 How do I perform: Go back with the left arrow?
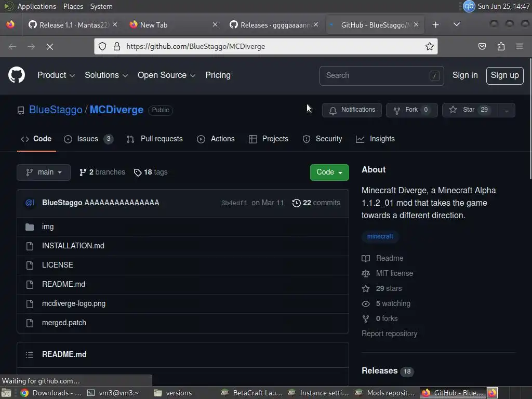pyautogui.click(x=12, y=46)
